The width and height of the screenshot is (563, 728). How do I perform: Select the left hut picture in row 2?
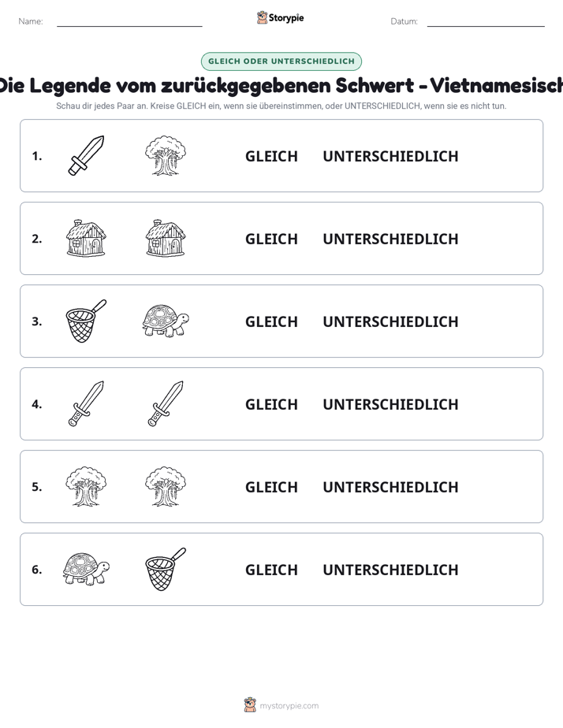coord(87,238)
